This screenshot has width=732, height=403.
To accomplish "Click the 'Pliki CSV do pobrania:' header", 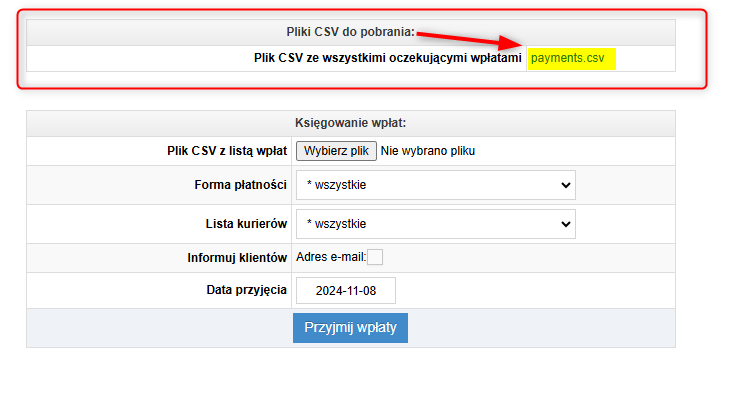I will [351, 32].
